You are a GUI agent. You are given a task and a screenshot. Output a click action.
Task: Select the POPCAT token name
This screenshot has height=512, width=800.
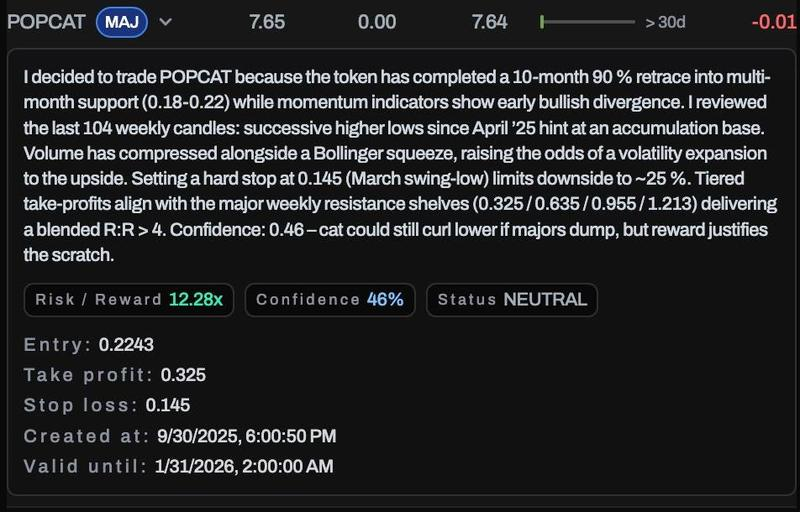point(46,22)
